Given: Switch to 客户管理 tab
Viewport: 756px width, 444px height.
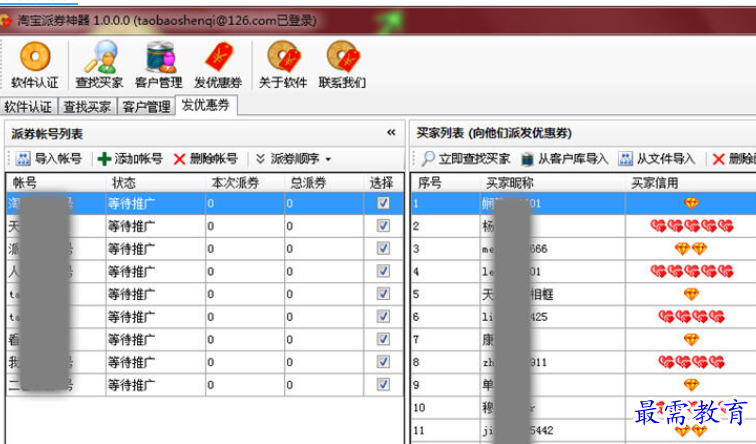Looking at the screenshot, I should (x=146, y=106).
